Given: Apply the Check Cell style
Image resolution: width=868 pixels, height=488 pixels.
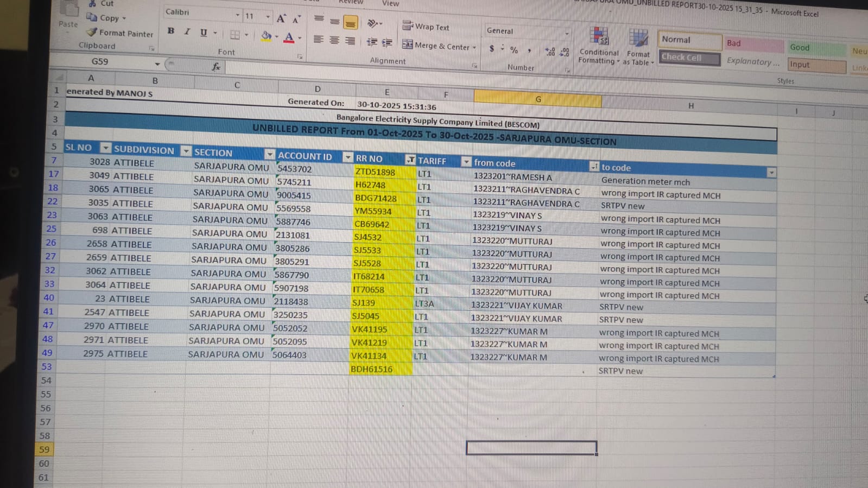Looking at the screenshot, I should (x=690, y=58).
